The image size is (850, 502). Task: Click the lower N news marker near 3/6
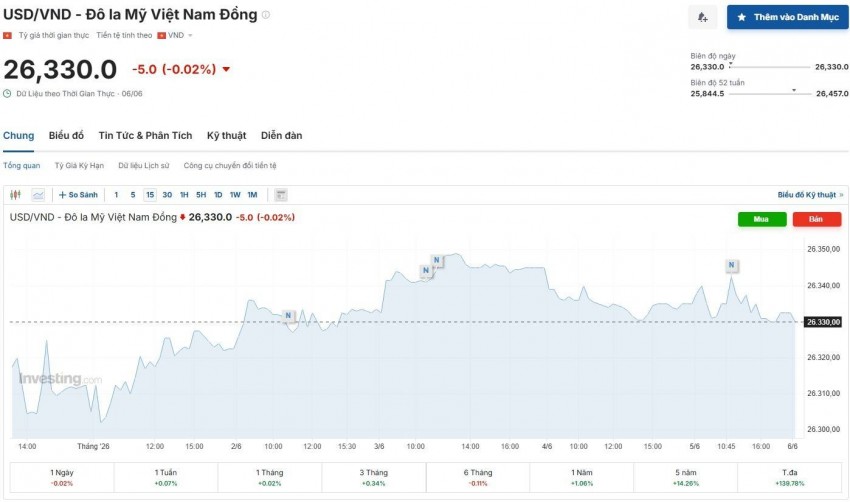pos(426,271)
